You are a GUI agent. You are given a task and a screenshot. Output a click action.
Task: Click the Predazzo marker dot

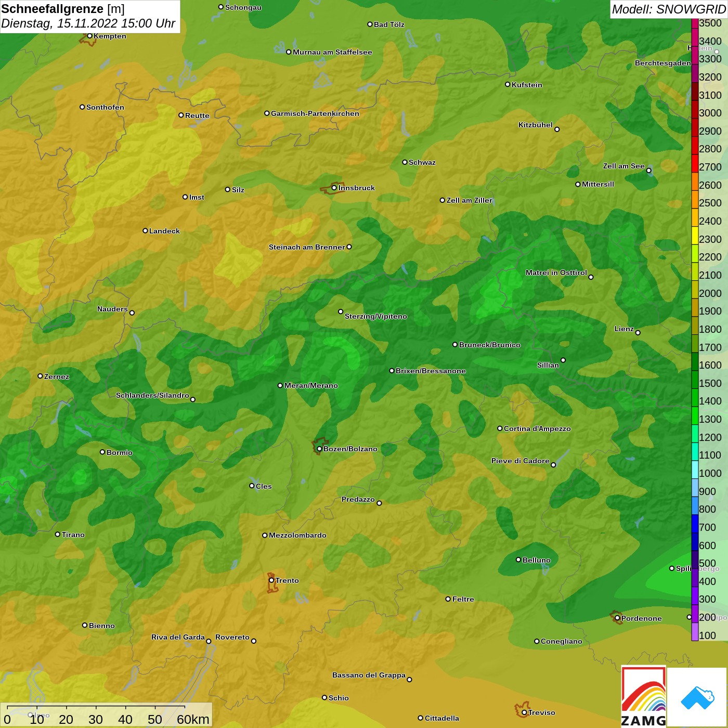(x=379, y=503)
